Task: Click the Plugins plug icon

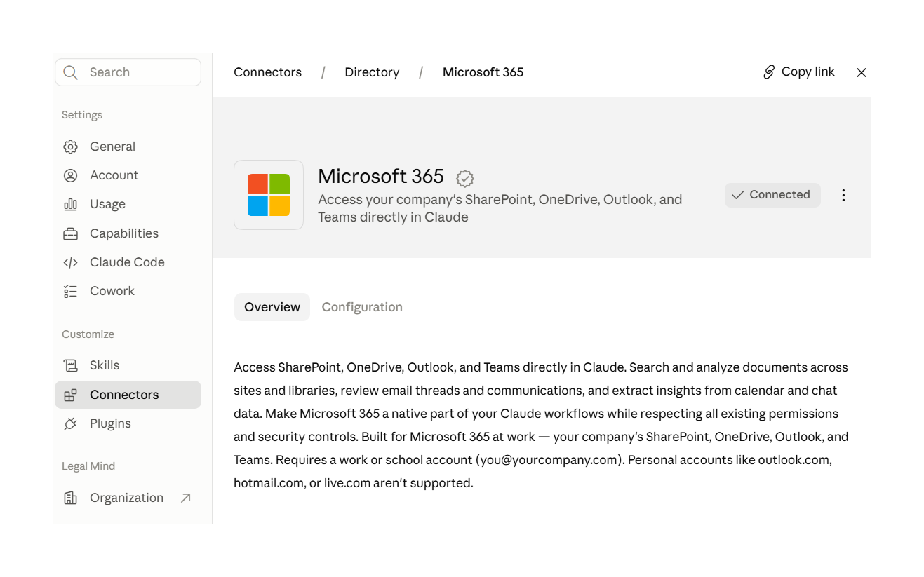Action: (x=70, y=423)
